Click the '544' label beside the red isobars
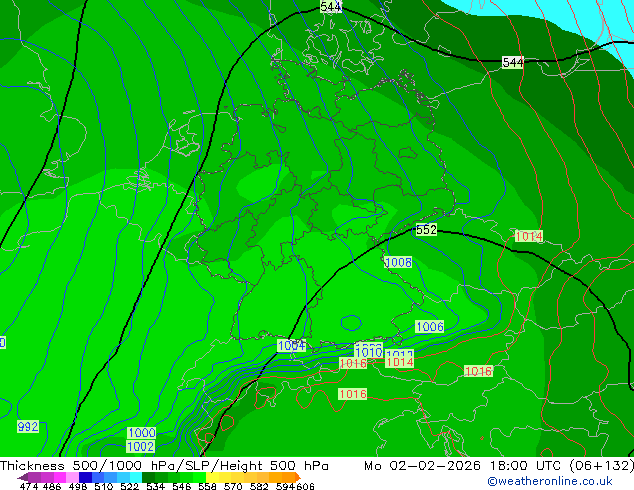The image size is (634, 490). (513, 62)
